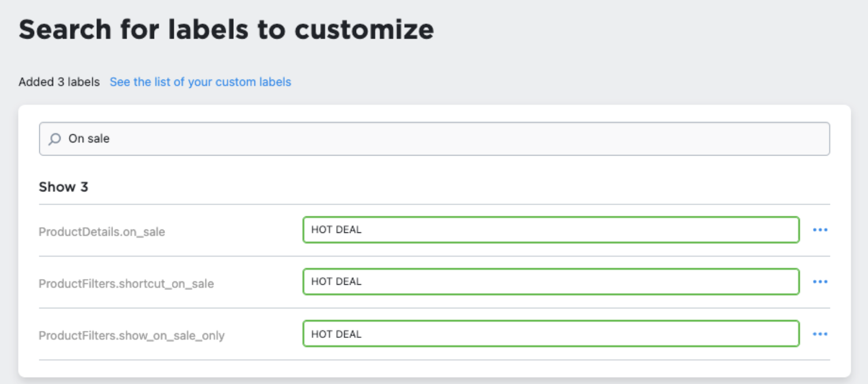The height and width of the screenshot is (384, 868).
Task: Edit the ProductFilters.shortcut_on_sale text field
Action: (x=551, y=282)
